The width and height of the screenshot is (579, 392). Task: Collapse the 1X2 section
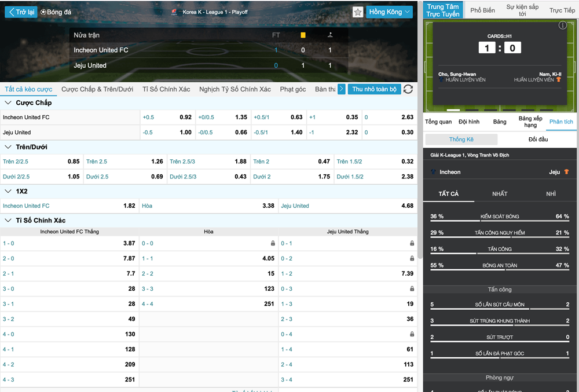8,191
